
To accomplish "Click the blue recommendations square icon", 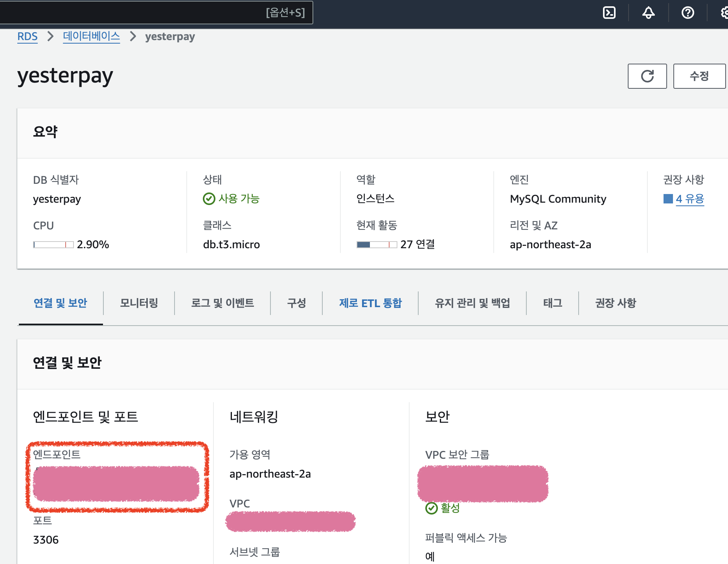I will (x=668, y=199).
